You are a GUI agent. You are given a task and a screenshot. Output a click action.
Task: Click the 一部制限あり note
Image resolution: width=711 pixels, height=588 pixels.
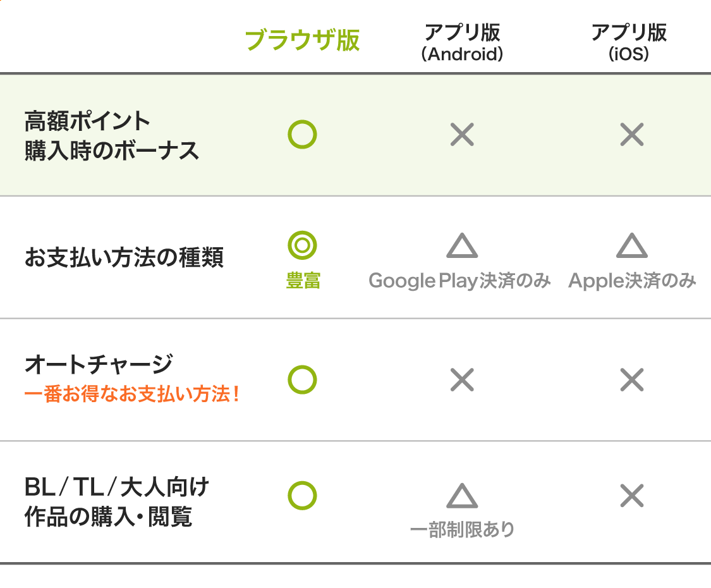click(x=462, y=529)
